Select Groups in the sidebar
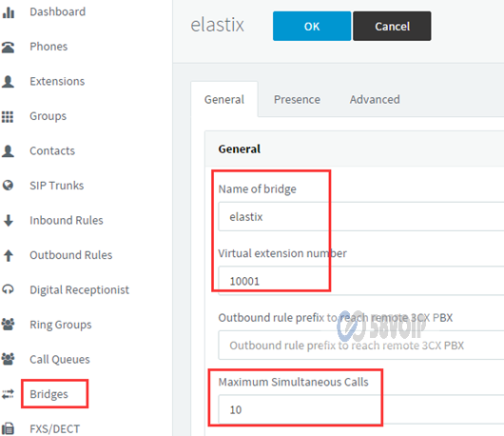This screenshot has width=504, height=436. [x=48, y=116]
